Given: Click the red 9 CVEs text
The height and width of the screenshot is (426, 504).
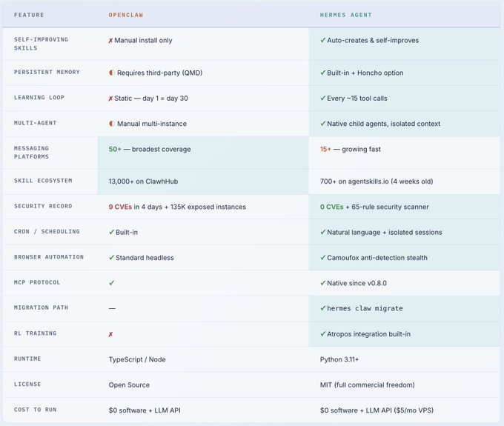Looking at the screenshot, I should point(120,207).
